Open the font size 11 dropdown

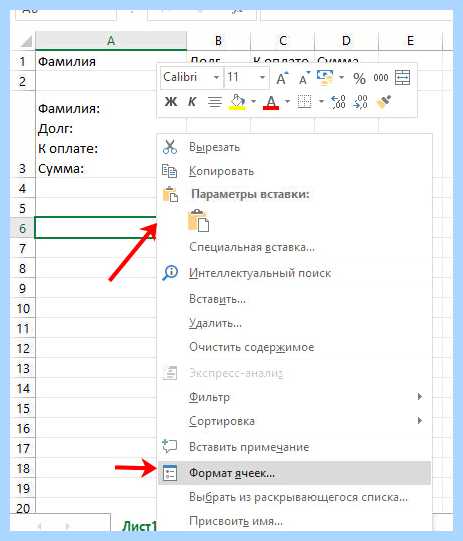262,77
